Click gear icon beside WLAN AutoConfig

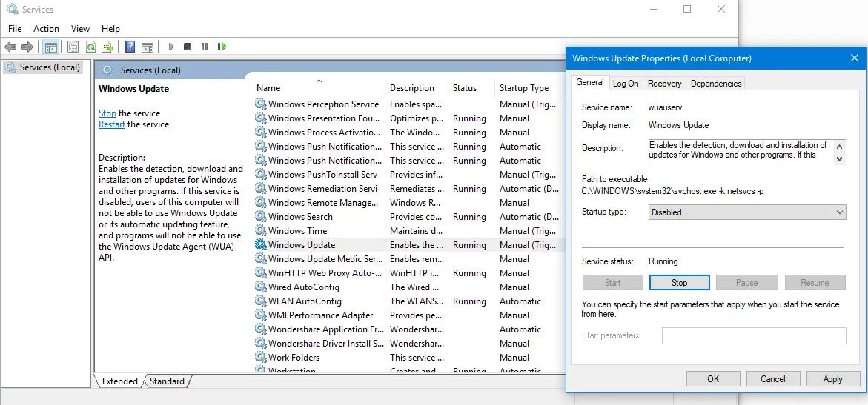point(261,301)
